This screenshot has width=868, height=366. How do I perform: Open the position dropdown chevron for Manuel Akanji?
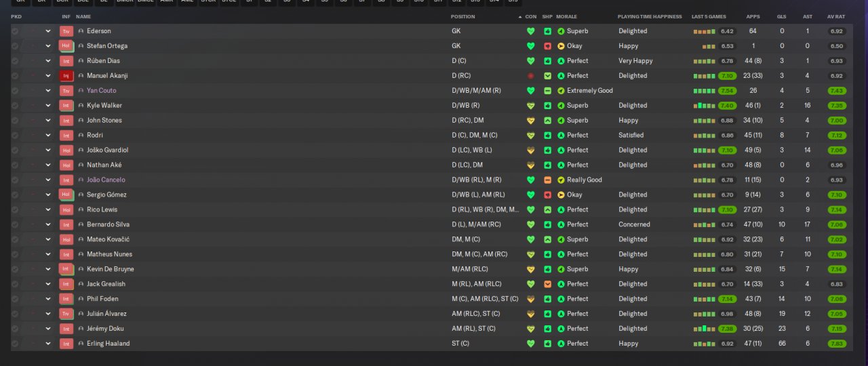click(48, 76)
